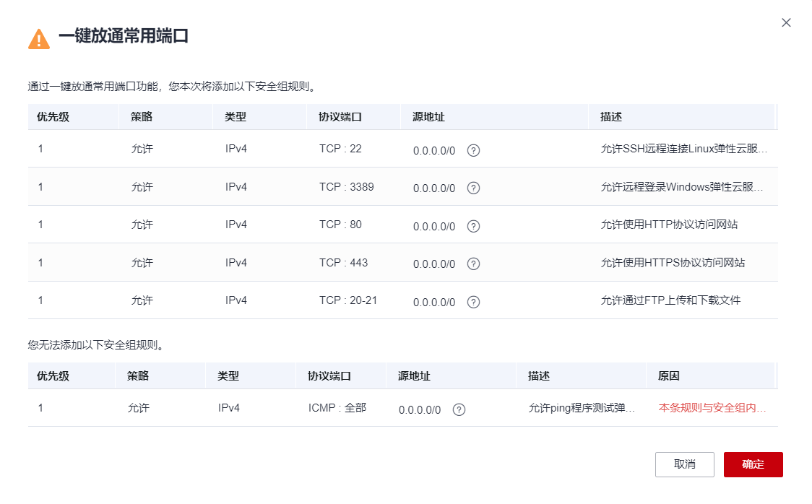Open the tooltip icon for TCP:3389 source address
Viewport: 812px width, 504px height.
(x=473, y=188)
